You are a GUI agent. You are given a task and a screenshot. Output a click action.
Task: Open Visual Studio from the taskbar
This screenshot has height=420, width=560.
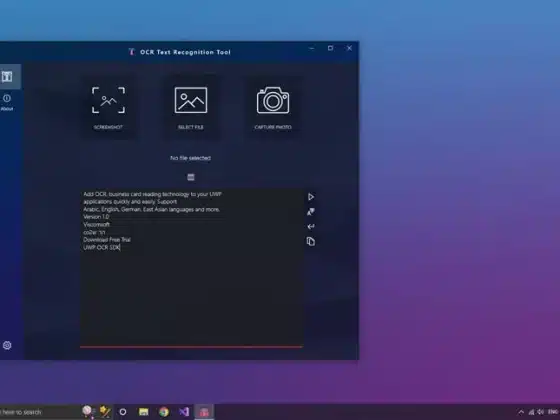coord(184,412)
